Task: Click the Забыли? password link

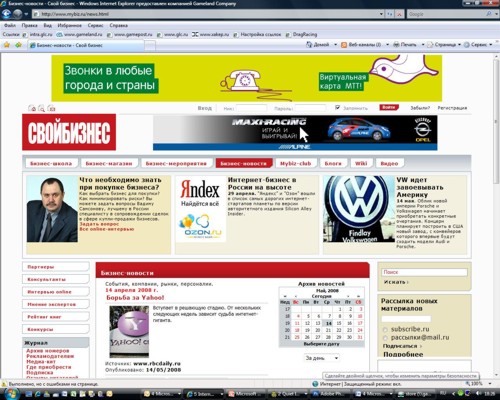Action: point(420,108)
